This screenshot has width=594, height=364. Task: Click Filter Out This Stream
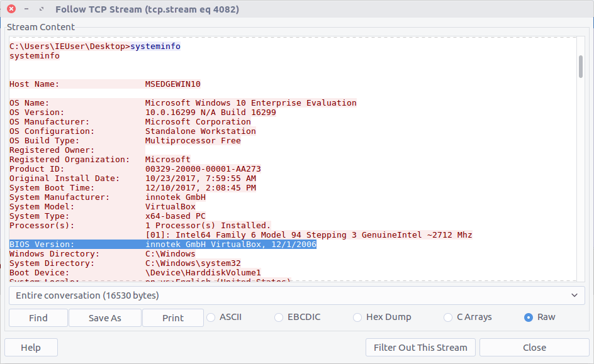pyautogui.click(x=420, y=348)
